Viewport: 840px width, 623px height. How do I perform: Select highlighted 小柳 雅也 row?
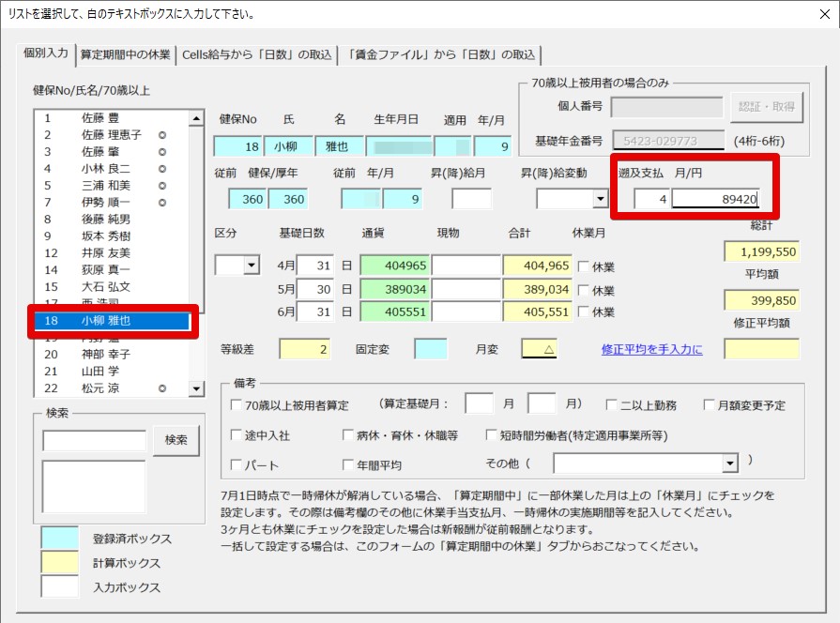coord(111,320)
